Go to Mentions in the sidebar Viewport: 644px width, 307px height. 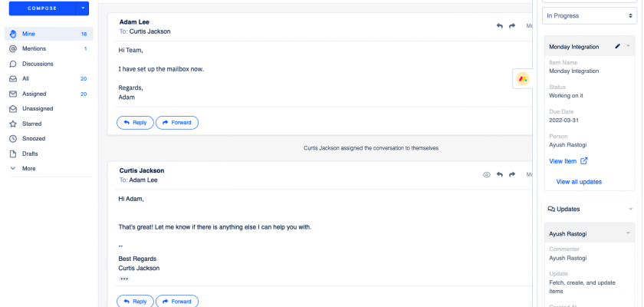pyautogui.click(x=34, y=49)
